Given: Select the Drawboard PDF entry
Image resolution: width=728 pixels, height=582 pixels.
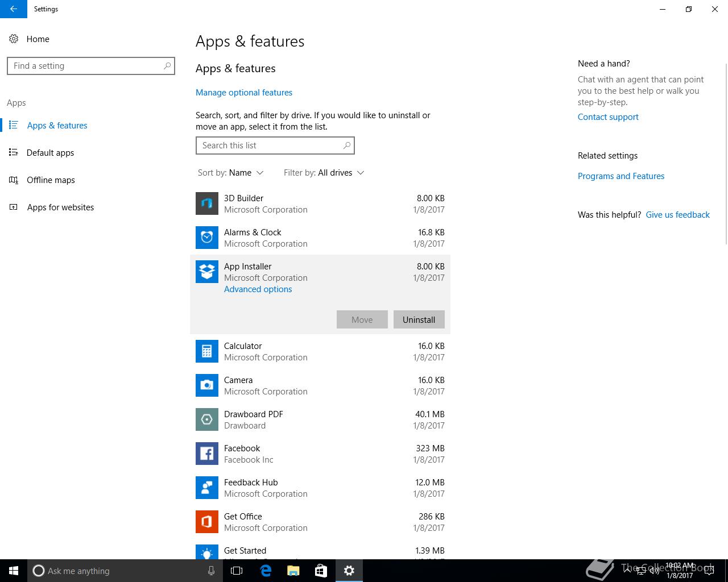Looking at the screenshot, I should click(320, 419).
